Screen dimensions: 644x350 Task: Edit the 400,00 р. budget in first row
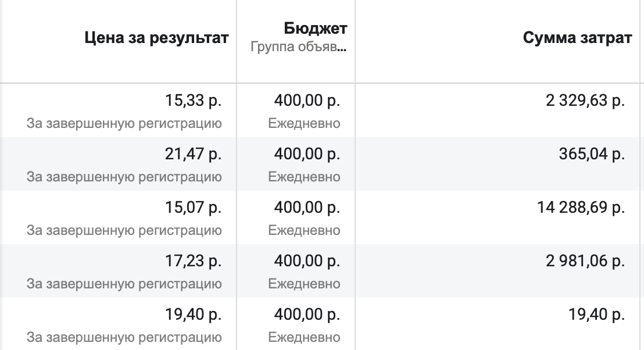click(x=307, y=100)
